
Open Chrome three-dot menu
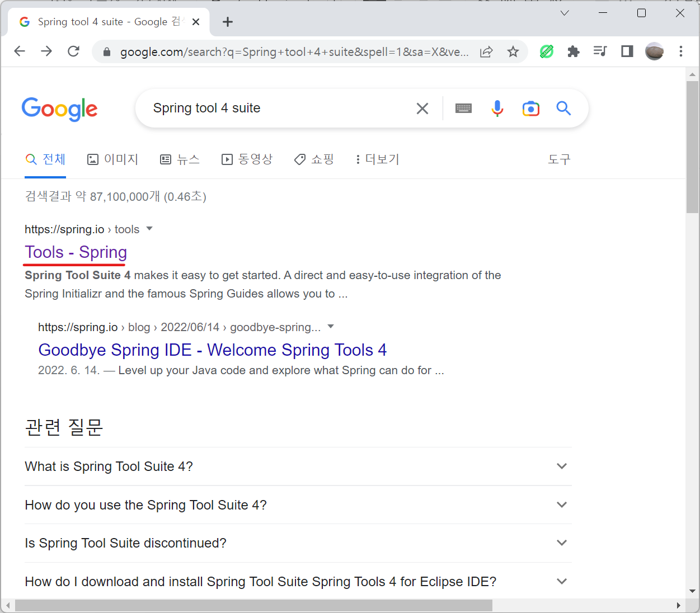681,51
